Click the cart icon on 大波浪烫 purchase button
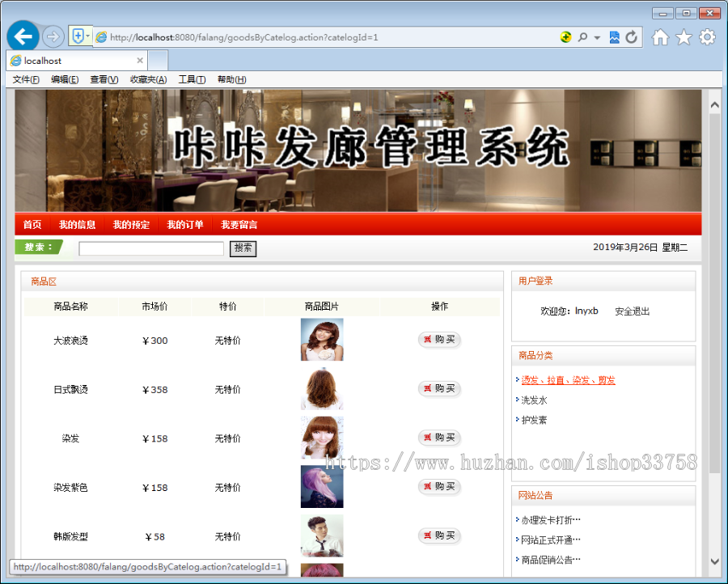Viewport: 728px width, 584px height. [427, 340]
